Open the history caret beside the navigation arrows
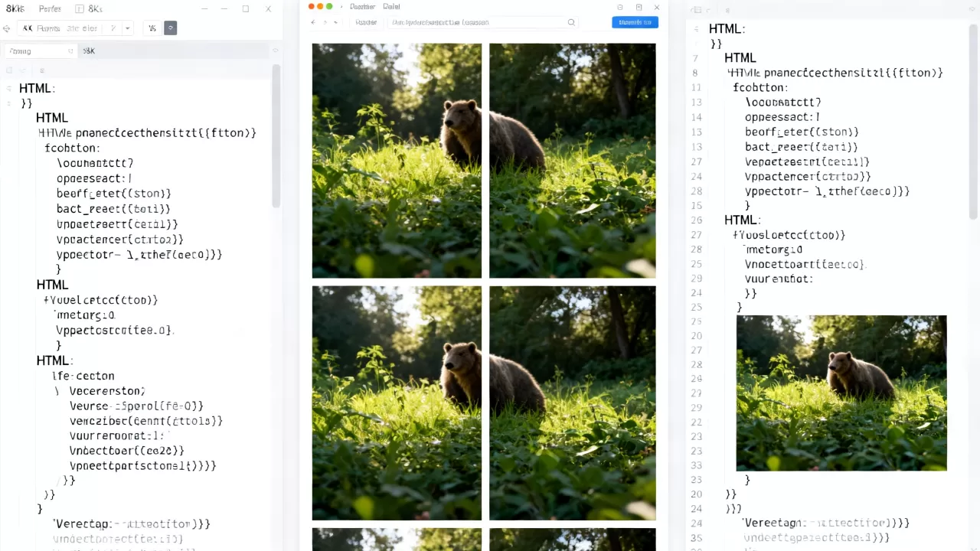980x551 pixels. [x=337, y=22]
